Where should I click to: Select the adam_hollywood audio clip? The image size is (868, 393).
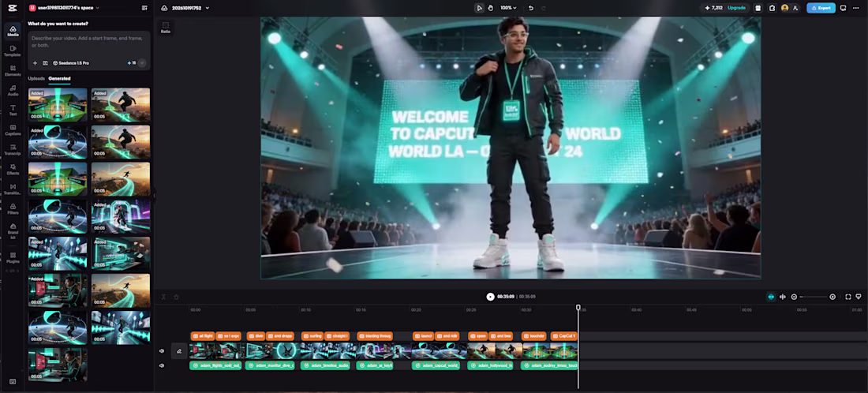point(490,365)
